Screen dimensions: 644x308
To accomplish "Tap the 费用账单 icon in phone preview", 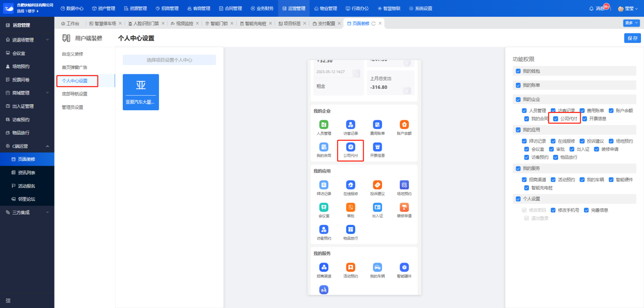I will click(377, 124).
